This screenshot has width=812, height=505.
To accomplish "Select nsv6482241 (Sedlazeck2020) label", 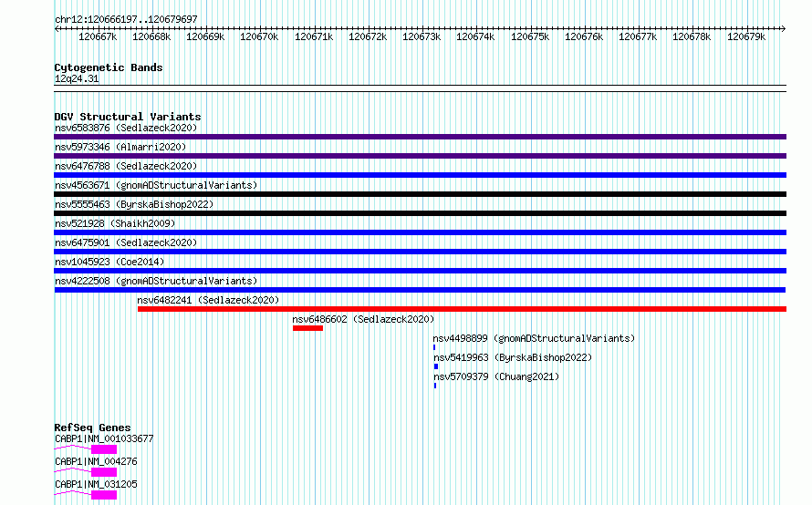I will pyautogui.click(x=208, y=300).
